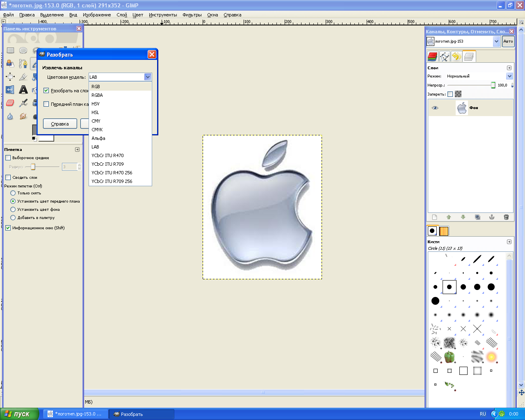Image resolution: width=525 pixels, height=420 pixels.
Task: Open the Фильтры menu
Action: coord(192,15)
